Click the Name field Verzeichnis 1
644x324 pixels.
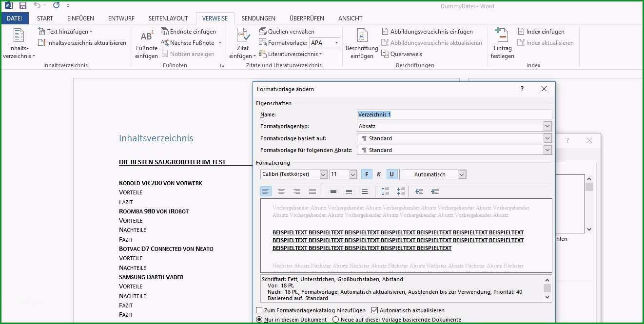click(x=454, y=114)
